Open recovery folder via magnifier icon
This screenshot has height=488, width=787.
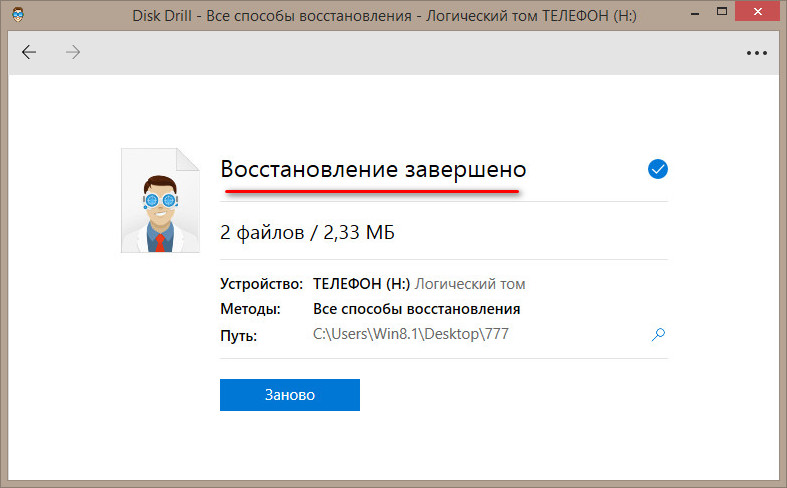tap(658, 334)
